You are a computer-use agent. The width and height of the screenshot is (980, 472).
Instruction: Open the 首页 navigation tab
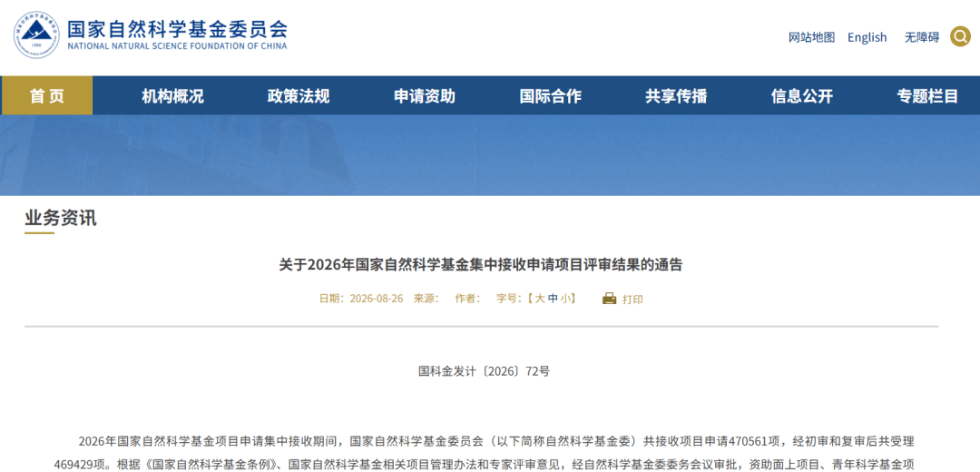pos(47,95)
